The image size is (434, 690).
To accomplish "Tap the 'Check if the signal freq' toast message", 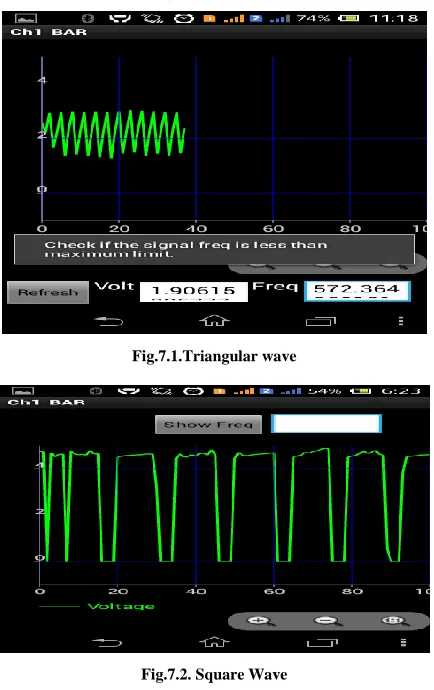I will tap(214, 249).
